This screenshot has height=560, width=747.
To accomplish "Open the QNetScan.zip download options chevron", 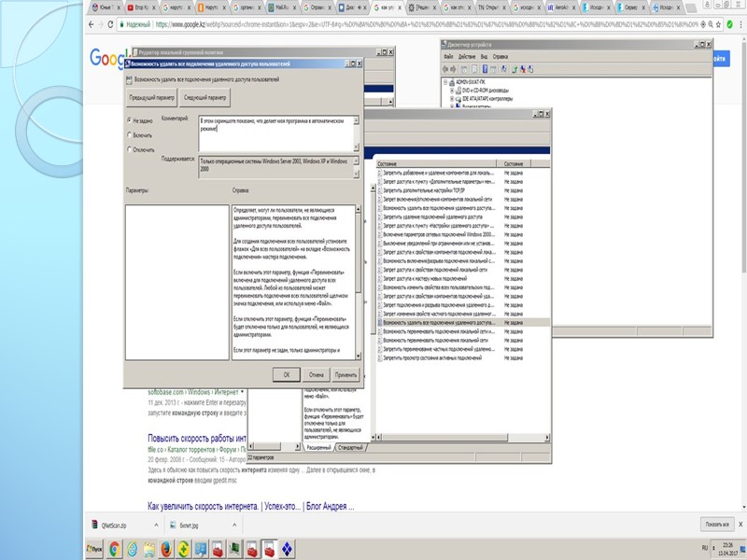I will (156, 525).
